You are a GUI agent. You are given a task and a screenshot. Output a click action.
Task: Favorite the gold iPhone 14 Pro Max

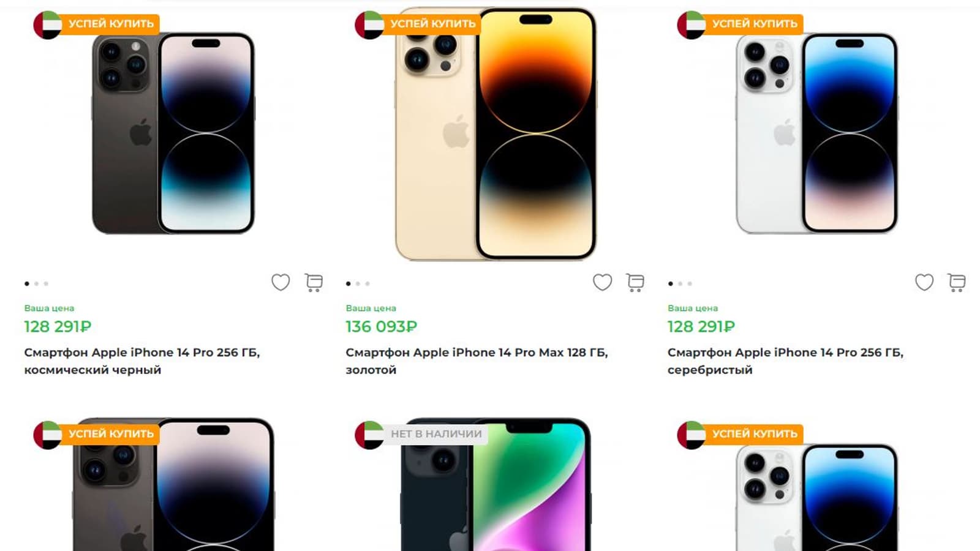coord(603,282)
